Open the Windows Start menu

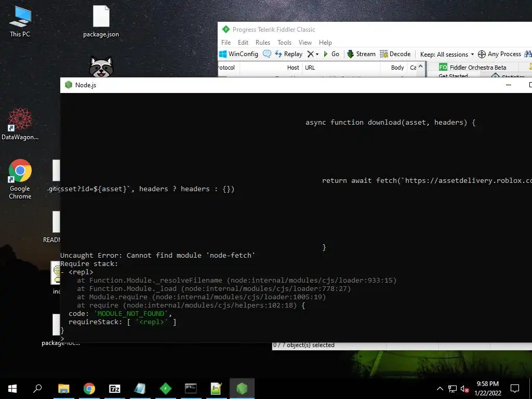(x=12, y=389)
